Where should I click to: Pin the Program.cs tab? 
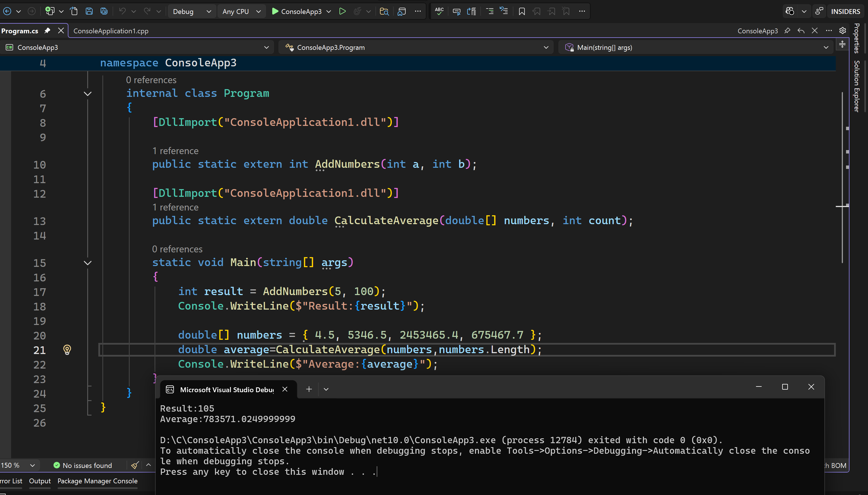(47, 30)
